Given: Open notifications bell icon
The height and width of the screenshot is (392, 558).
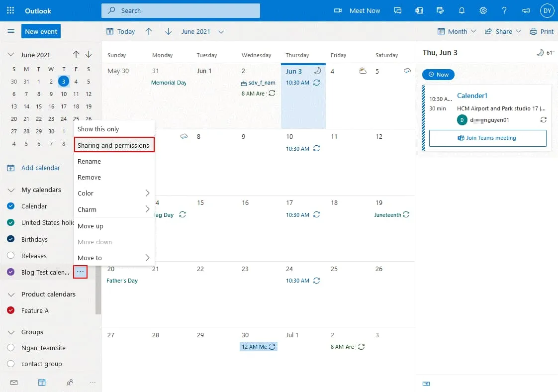Looking at the screenshot, I should 462,10.
